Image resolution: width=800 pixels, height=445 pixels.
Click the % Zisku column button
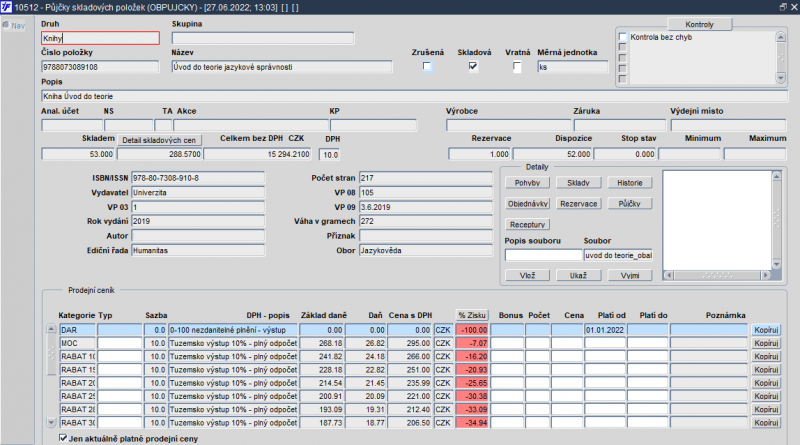(x=472, y=315)
